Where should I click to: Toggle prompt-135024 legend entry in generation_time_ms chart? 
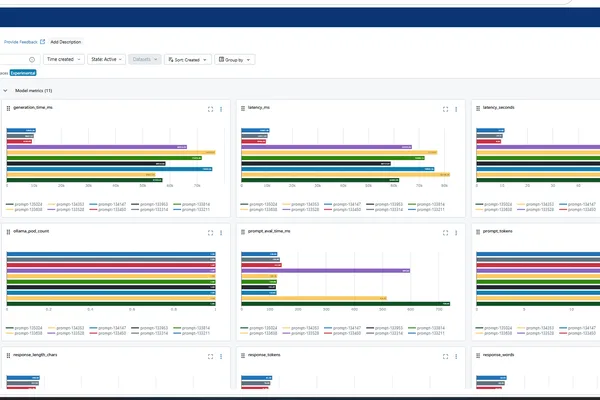[x=24, y=204]
